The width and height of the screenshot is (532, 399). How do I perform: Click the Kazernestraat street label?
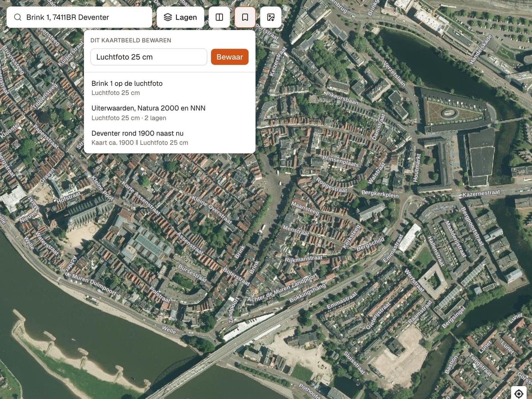pyautogui.click(x=481, y=193)
